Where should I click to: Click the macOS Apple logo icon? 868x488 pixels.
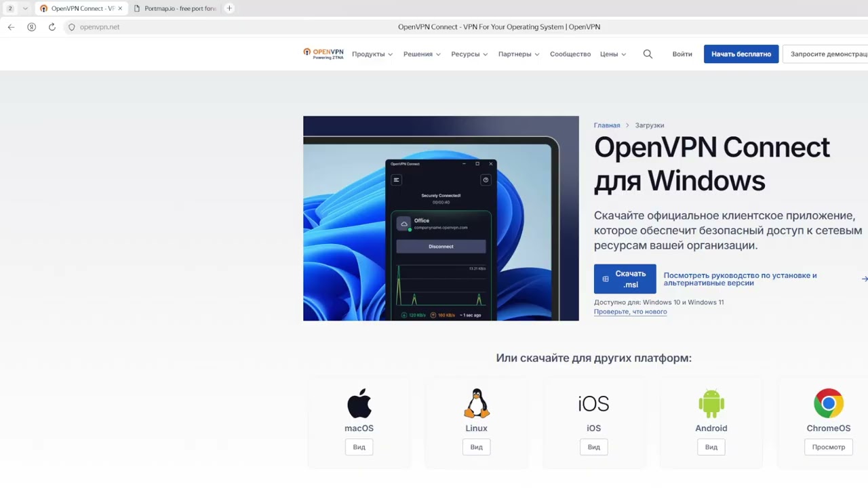tap(359, 403)
